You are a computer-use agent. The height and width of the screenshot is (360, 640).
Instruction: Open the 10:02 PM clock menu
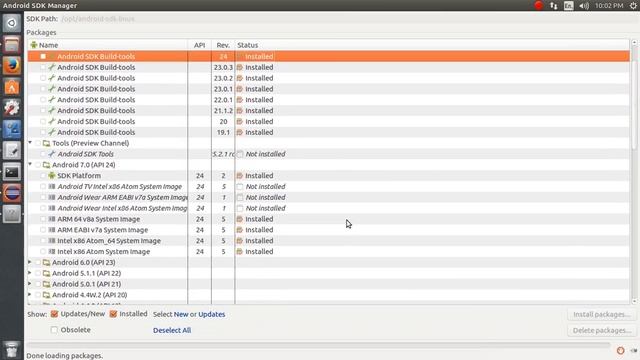coord(609,6)
